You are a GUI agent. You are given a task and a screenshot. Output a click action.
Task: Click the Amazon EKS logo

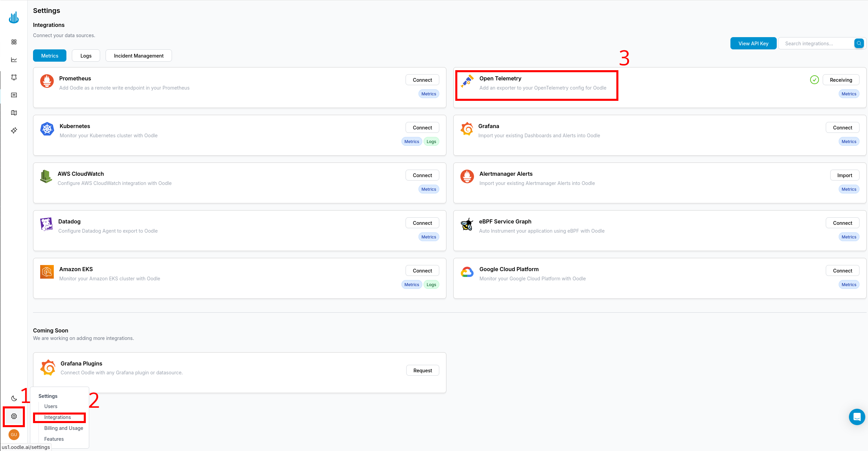pos(47,272)
